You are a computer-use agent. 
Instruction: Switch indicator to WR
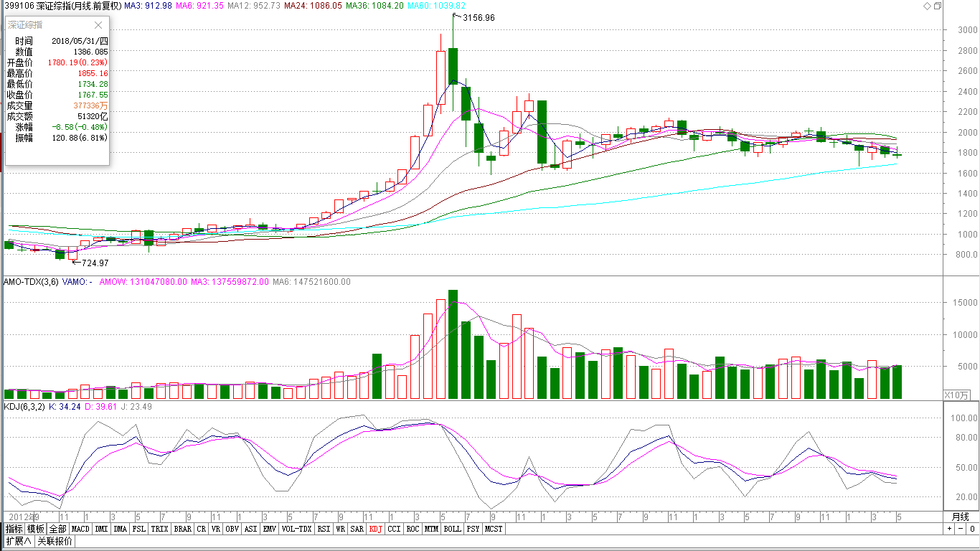point(341,529)
